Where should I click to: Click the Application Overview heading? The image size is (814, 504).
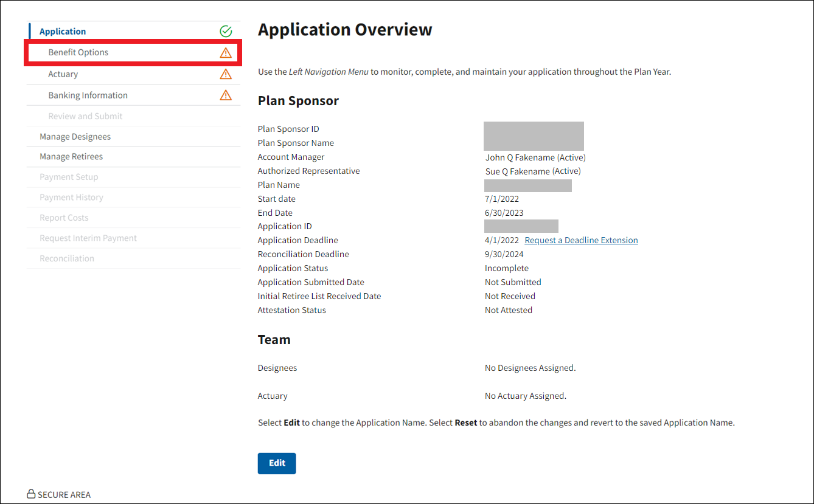pos(345,30)
